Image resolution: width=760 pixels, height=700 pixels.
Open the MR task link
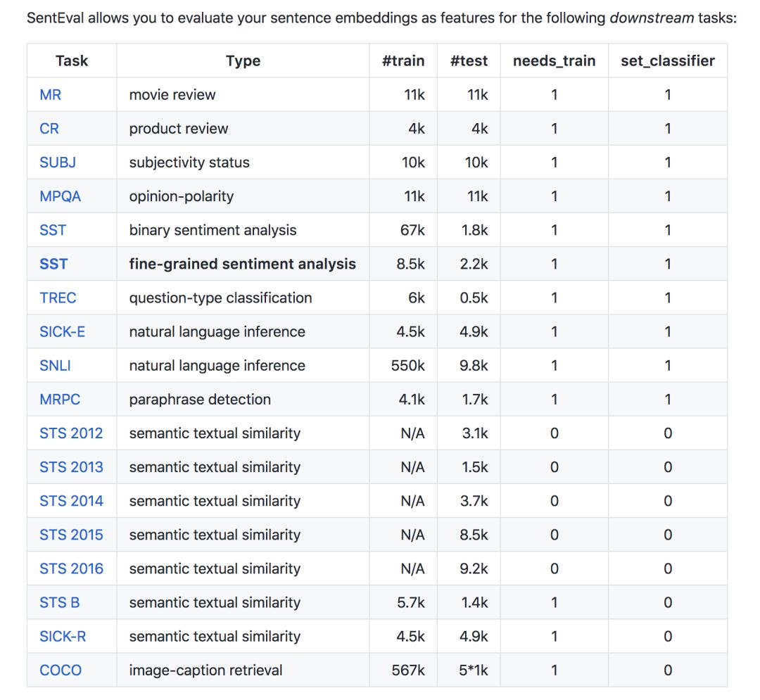pyautogui.click(x=50, y=95)
